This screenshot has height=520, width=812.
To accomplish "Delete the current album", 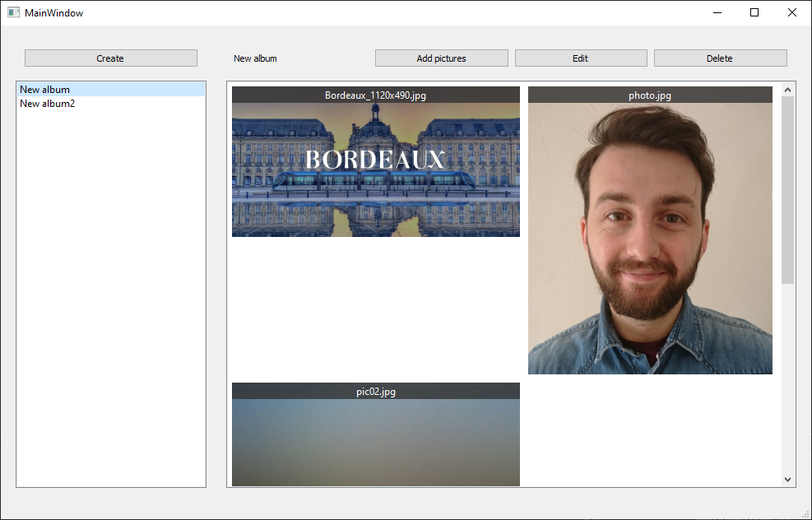I will coord(721,58).
